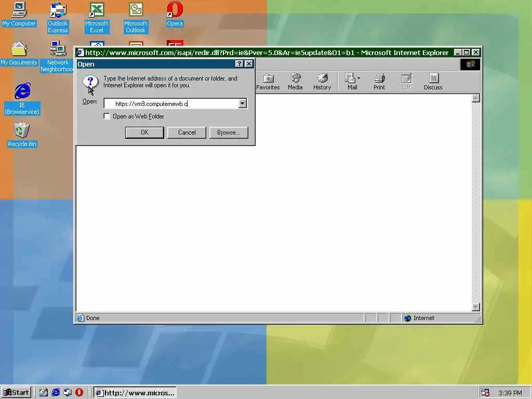Click the Browse... button
The width and height of the screenshot is (532, 399).
(x=229, y=132)
